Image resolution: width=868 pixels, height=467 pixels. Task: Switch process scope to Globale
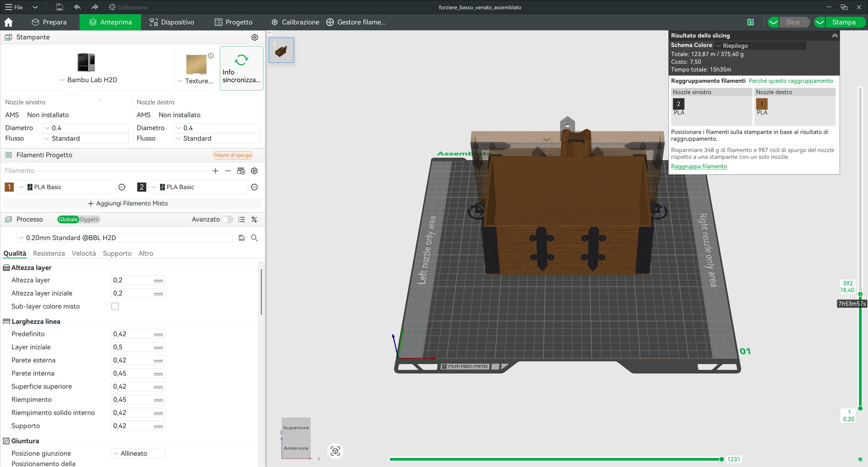point(68,219)
